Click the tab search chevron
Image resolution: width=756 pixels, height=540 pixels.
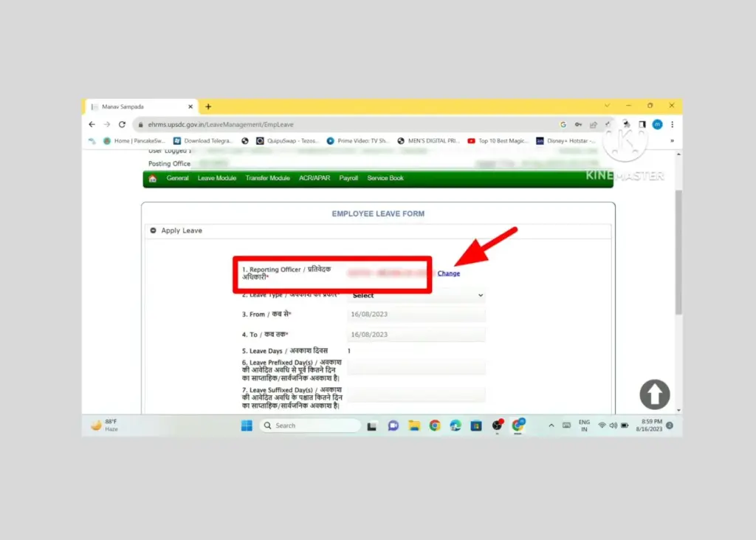[607, 106]
